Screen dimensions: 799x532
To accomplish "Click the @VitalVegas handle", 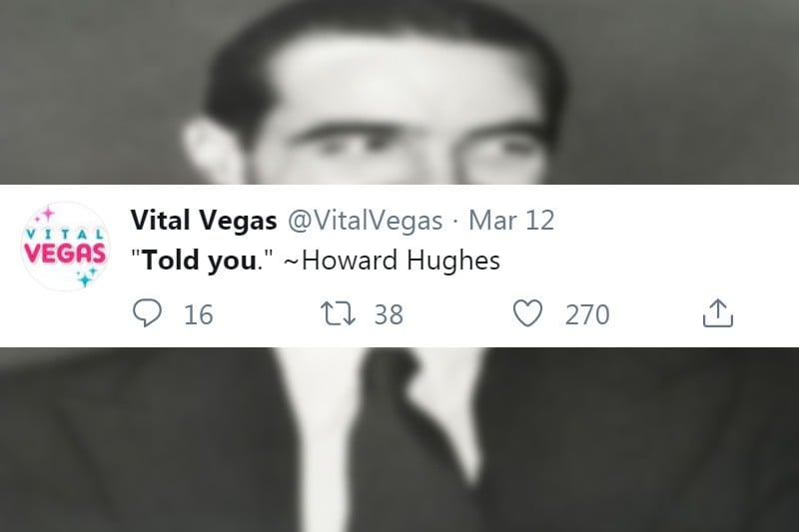I will click(x=366, y=221).
